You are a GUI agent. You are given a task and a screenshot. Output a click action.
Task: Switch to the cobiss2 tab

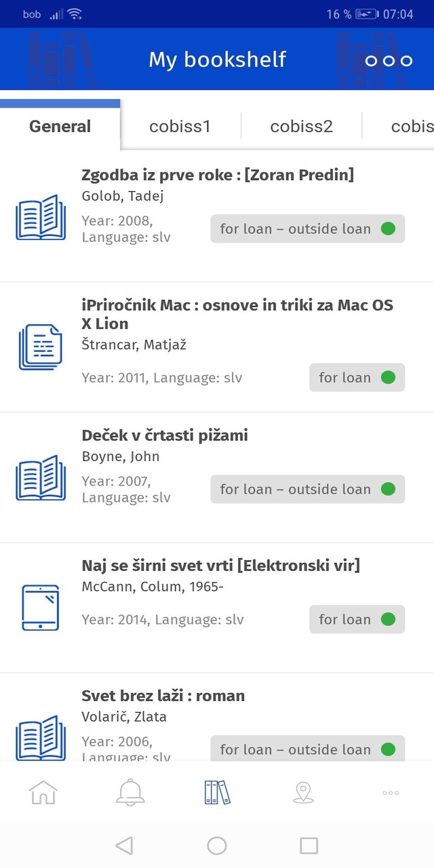pos(301,126)
